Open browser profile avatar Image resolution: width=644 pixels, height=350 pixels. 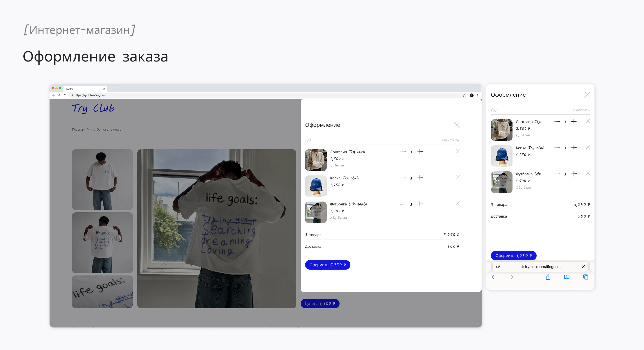472,95
